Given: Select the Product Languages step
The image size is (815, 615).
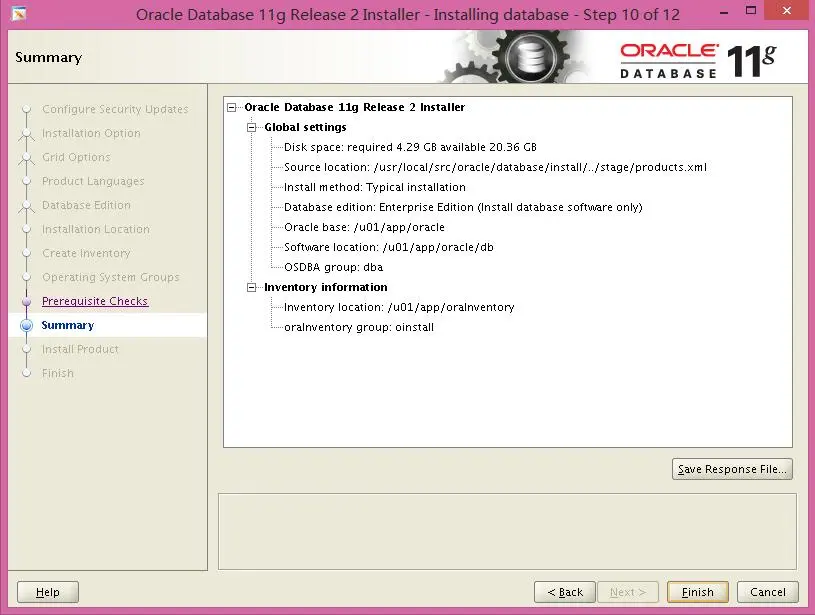Looking at the screenshot, I should (x=93, y=181).
